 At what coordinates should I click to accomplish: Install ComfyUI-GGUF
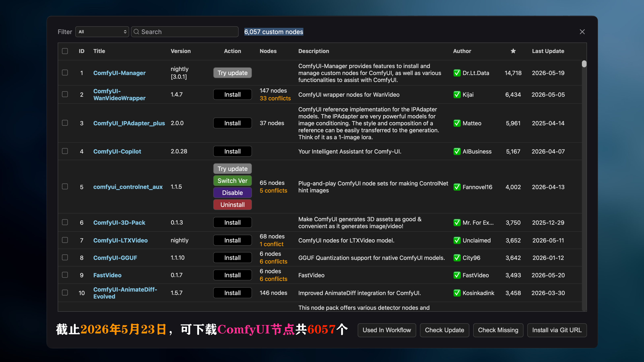pyautogui.click(x=232, y=258)
